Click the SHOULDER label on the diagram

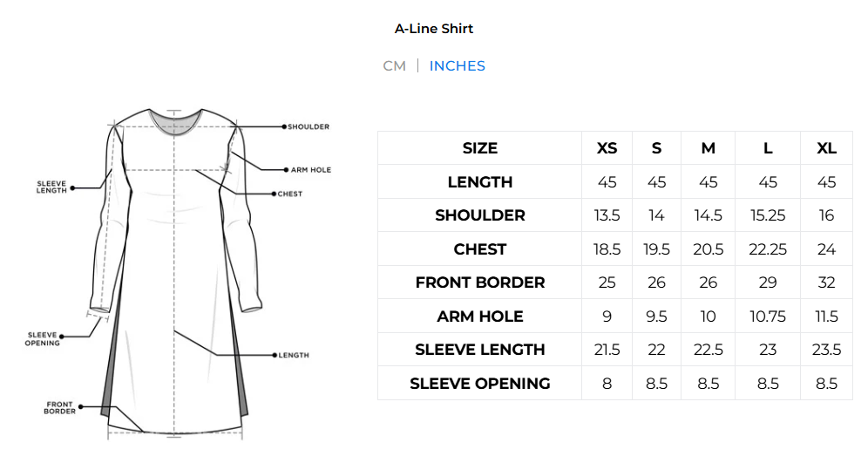309,127
